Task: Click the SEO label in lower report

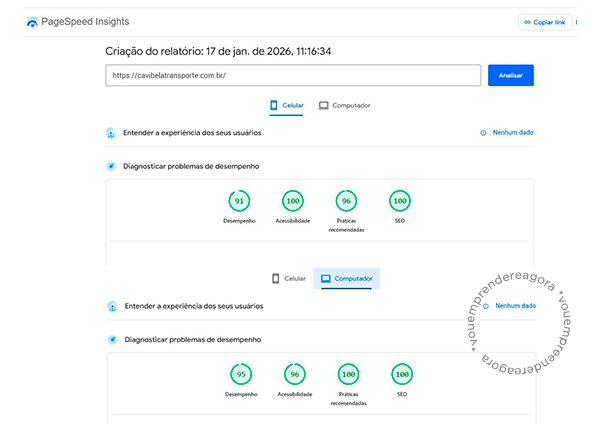Action: [x=402, y=394]
